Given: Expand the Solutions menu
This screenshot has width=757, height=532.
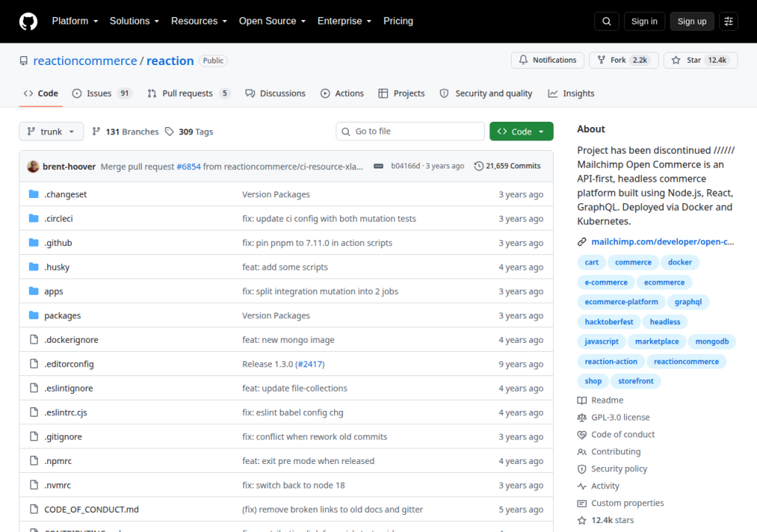Looking at the screenshot, I should tap(135, 21).
